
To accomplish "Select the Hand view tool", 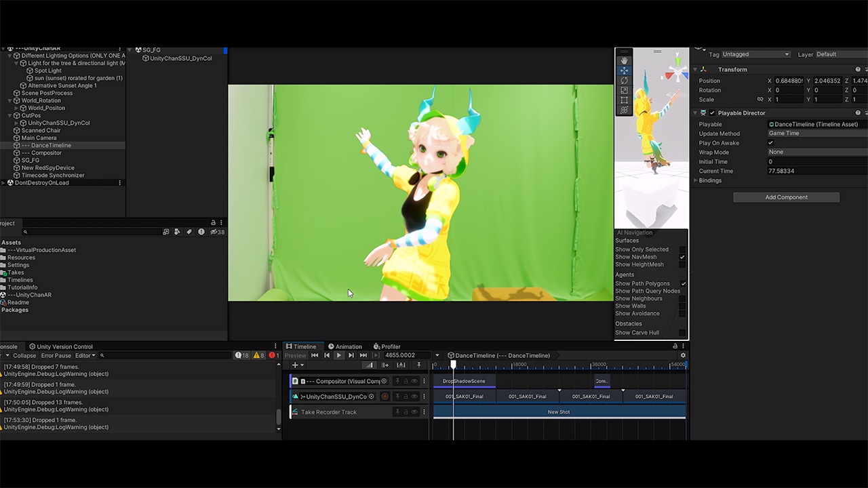I will pyautogui.click(x=624, y=60).
